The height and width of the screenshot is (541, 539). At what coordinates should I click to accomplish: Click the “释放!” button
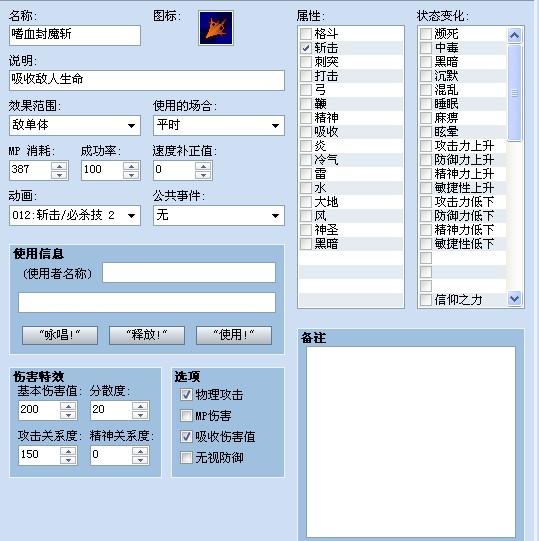click(147, 335)
